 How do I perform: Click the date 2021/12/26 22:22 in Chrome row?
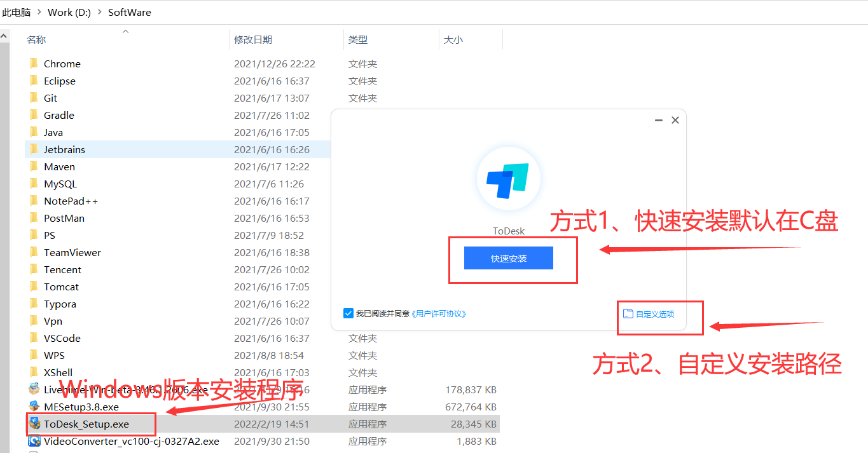275,64
